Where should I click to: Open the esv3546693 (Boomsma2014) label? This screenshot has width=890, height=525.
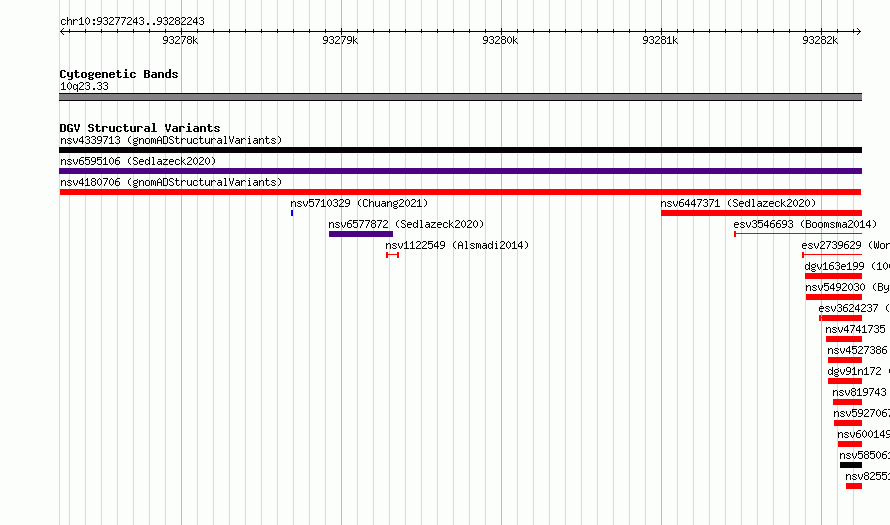[x=805, y=224]
